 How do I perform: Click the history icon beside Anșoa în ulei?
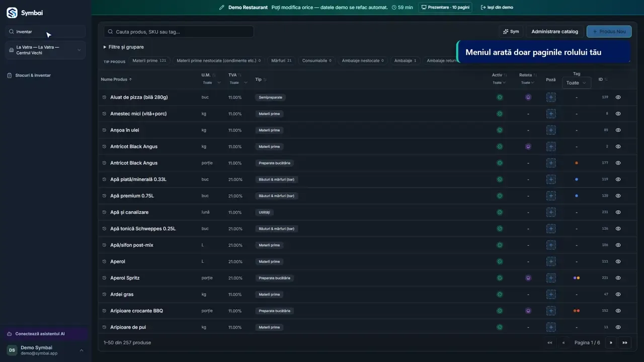(x=105, y=130)
